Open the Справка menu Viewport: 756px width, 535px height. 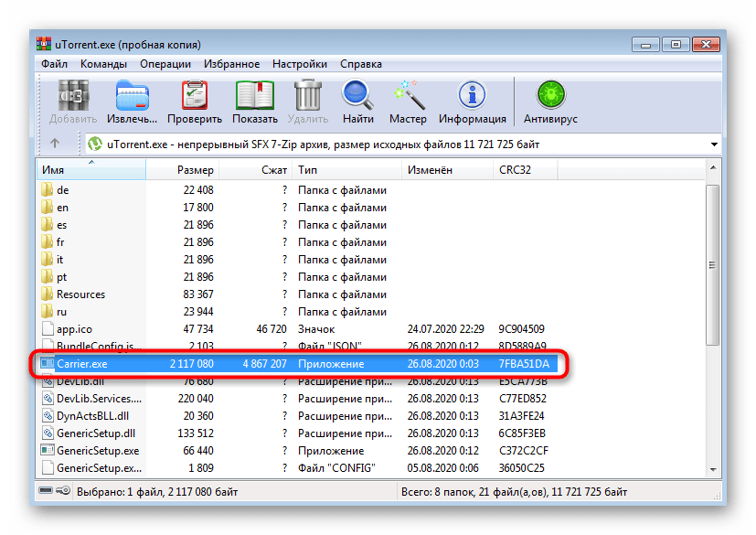(x=361, y=64)
